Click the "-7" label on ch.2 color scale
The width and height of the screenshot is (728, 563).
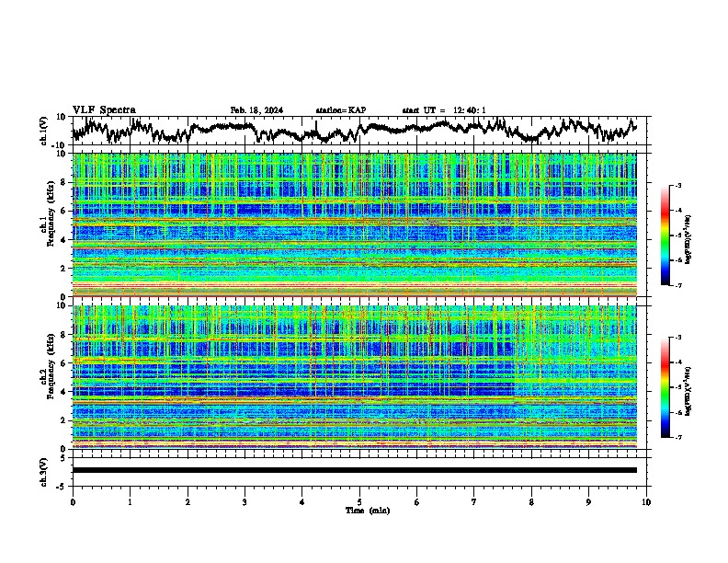click(677, 437)
